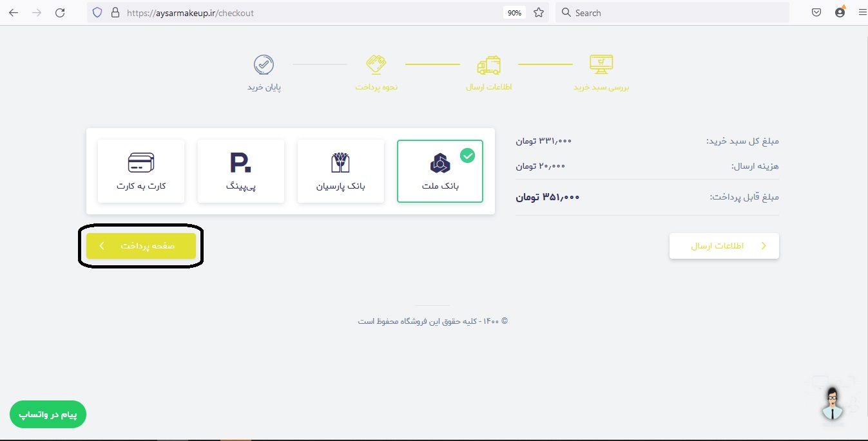Click the purchase complete checkmark step icon
The image size is (868, 441).
click(264, 64)
